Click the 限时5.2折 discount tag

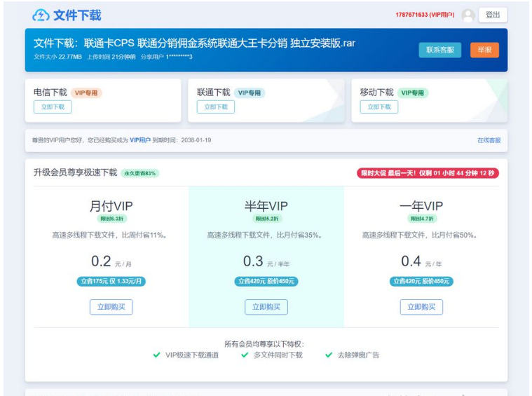(266, 219)
